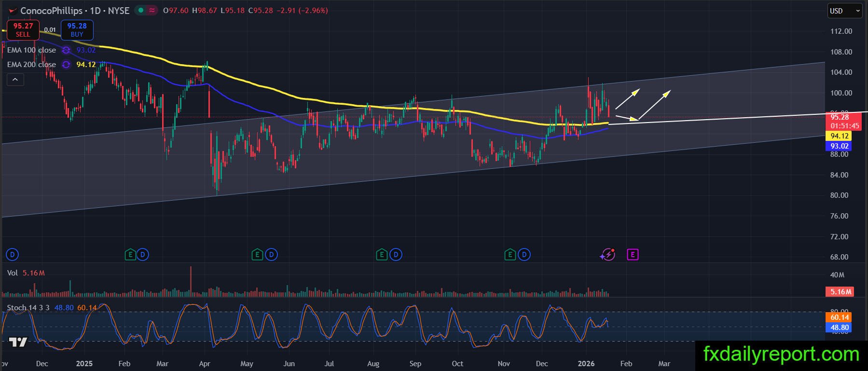Select the yellow 94.12 value in the EMA 200 legend
Viewport: 868px width, 371px height.
86,65
